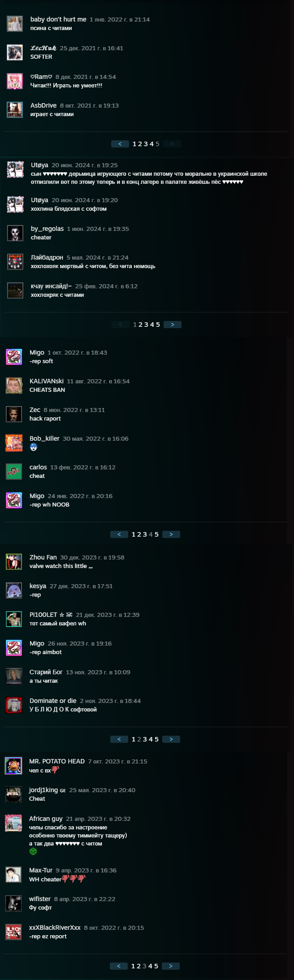Screen dimensions: 294x980
Task: Click Bob_killer's colorful avatar
Action: 14,443
